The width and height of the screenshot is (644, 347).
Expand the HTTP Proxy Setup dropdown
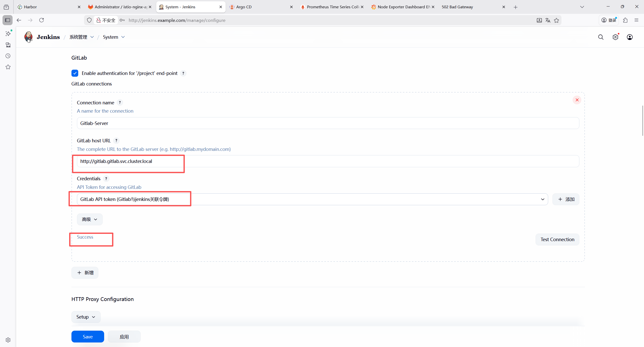click(x=86, y=317)
